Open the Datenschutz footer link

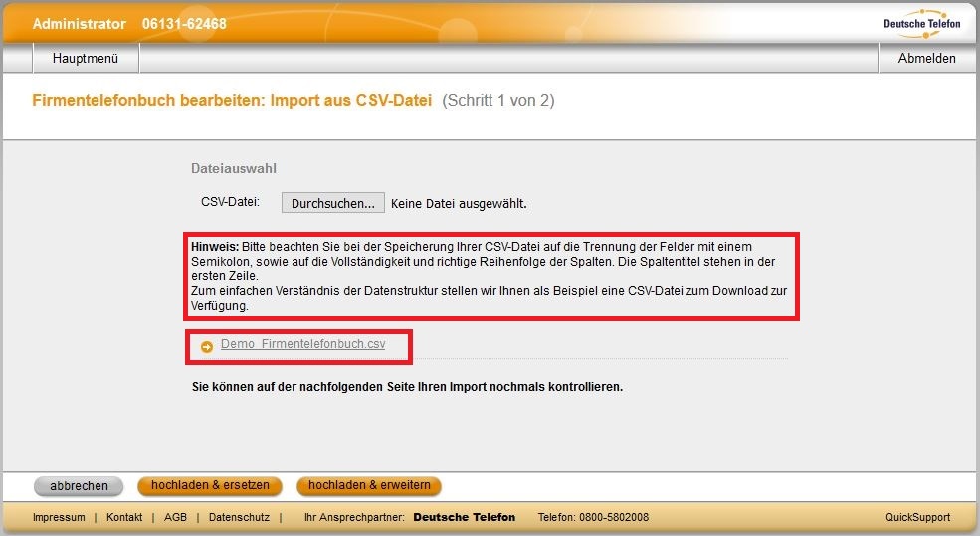(x=240, y=517)
